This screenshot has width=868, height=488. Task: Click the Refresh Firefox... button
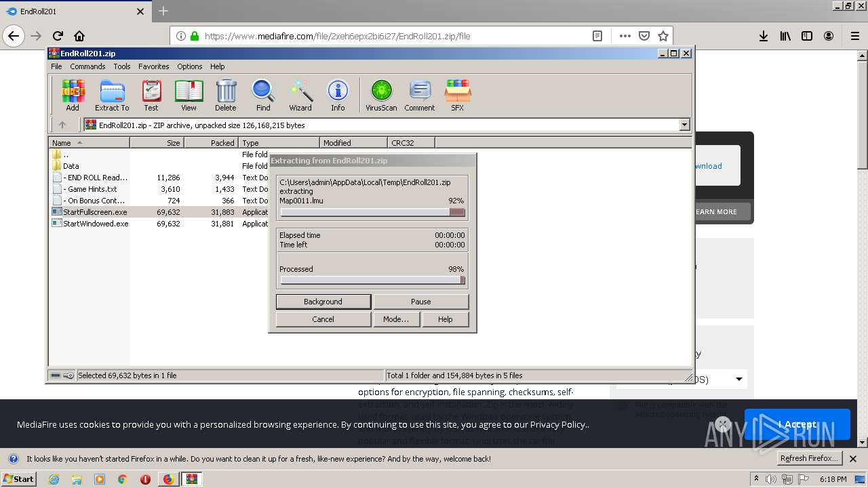point(809,458)
